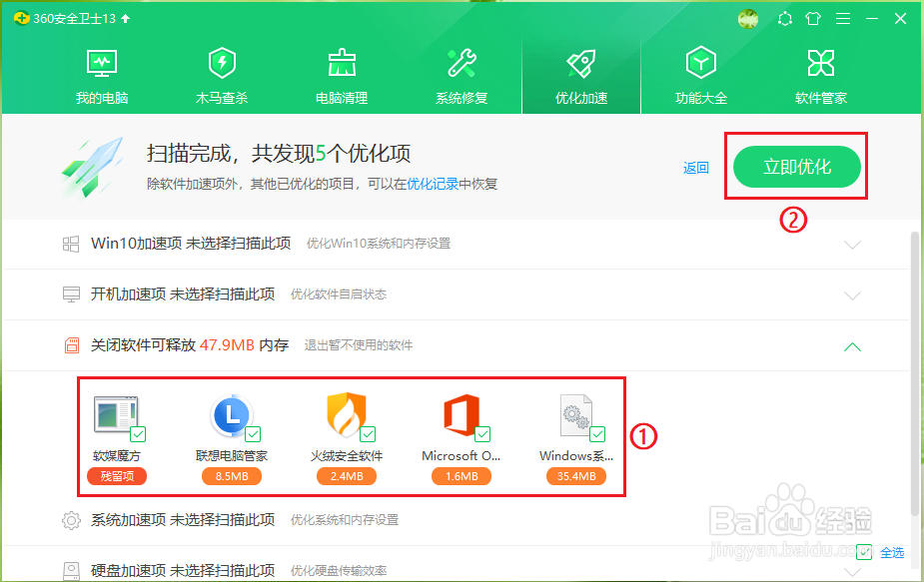Screen dimensions: 924x582
Task: Switch to 我的电脑 tab label
Action: tap(102, 98)
